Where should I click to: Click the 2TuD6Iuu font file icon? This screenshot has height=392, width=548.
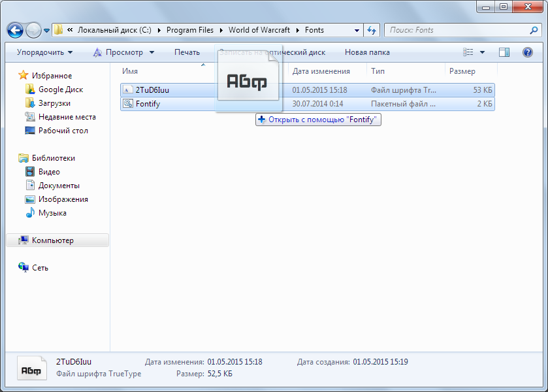(x=127, y=90)
